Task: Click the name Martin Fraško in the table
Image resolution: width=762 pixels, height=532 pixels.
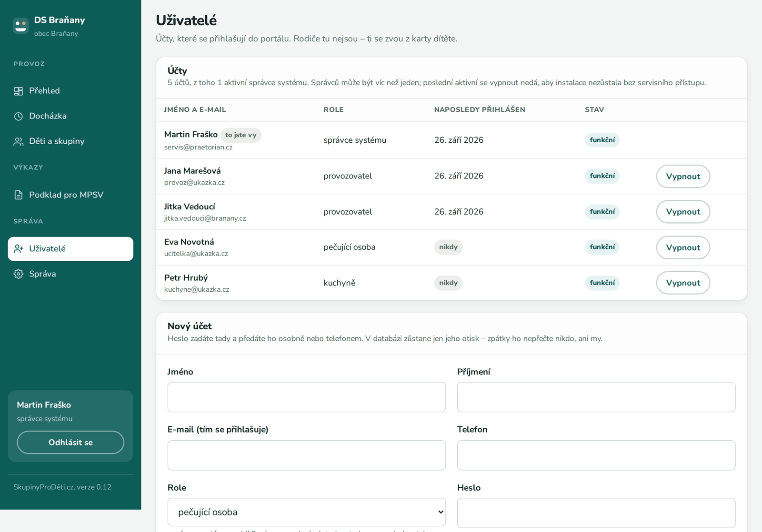Action: point(191,135)
